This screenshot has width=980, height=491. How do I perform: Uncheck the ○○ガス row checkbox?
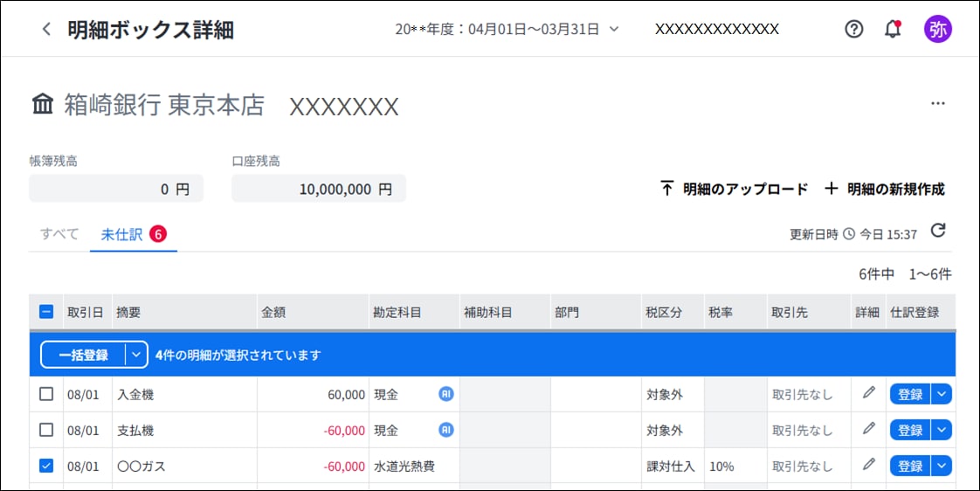pos(46,466)
